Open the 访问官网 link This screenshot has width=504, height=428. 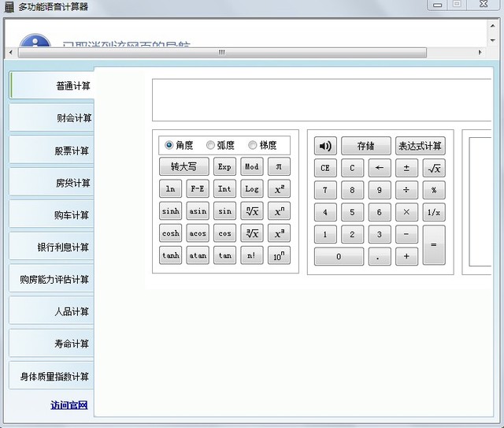click(x=69, y=405)
